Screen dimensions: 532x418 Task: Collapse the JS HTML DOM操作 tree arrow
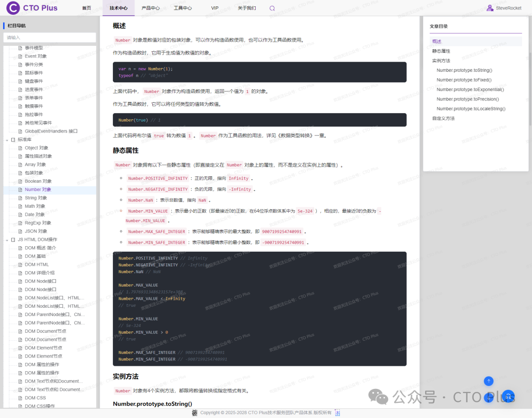[7, 240]
